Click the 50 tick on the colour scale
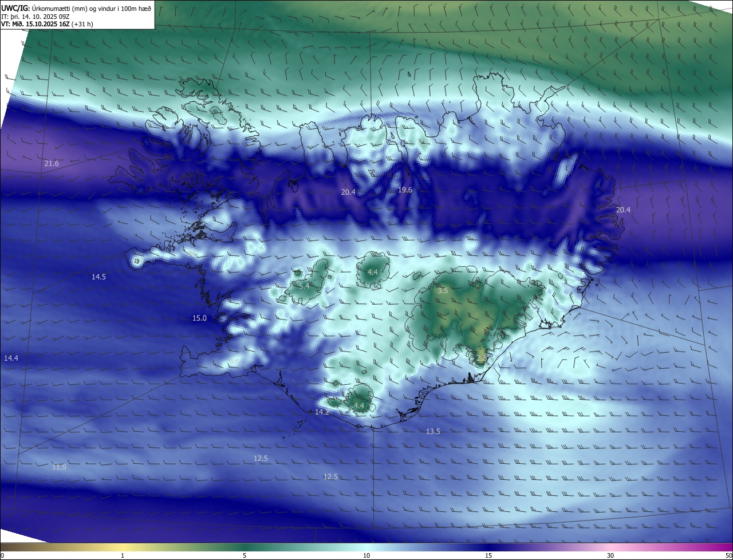Screen dimensions: 733x560 point(728,555)
